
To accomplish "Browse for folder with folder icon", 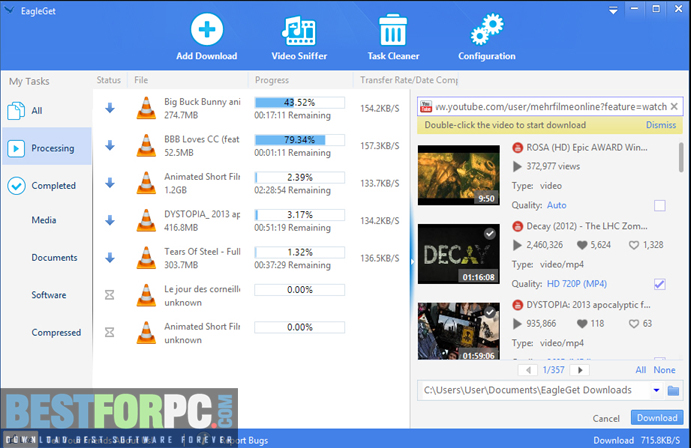I will point(673,390).
